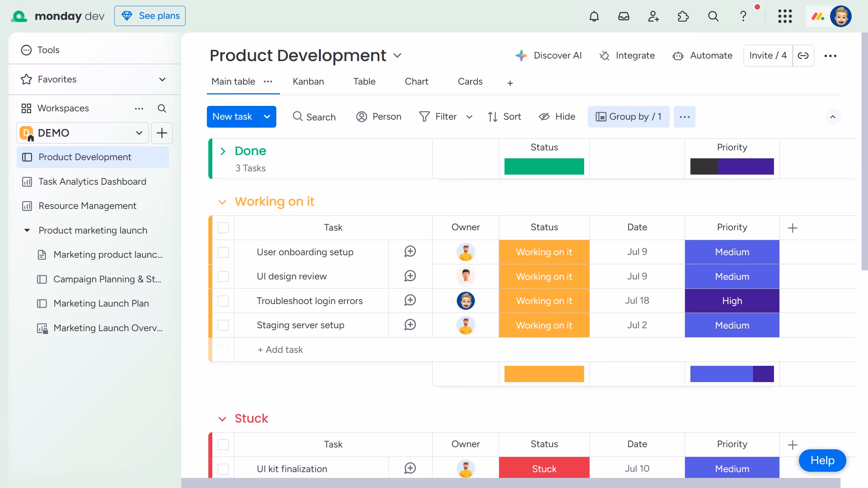Image resolution: width=868 pixels, height=488 pixels.
Task: Click the top-bar search magnifier
Action: coord(713,16)
